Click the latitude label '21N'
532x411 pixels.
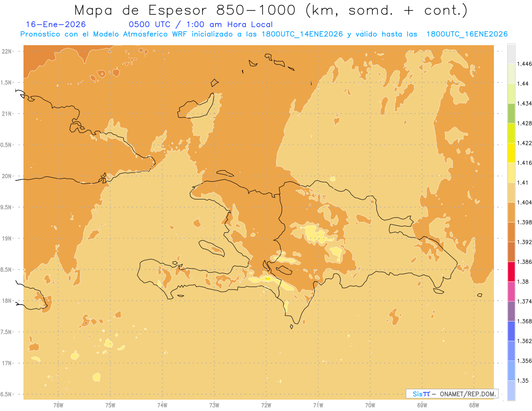pos(7,114)
